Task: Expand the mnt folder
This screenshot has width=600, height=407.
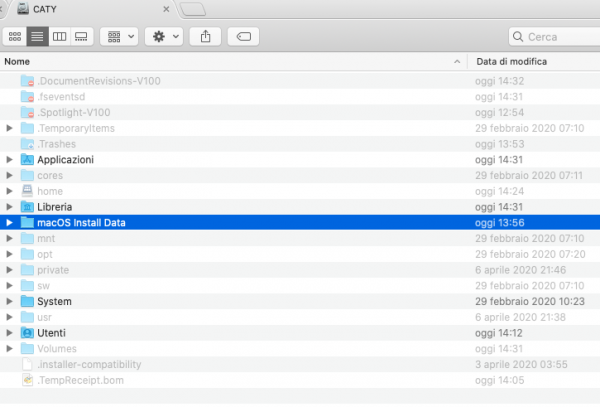Action: [x=10, y=238]
